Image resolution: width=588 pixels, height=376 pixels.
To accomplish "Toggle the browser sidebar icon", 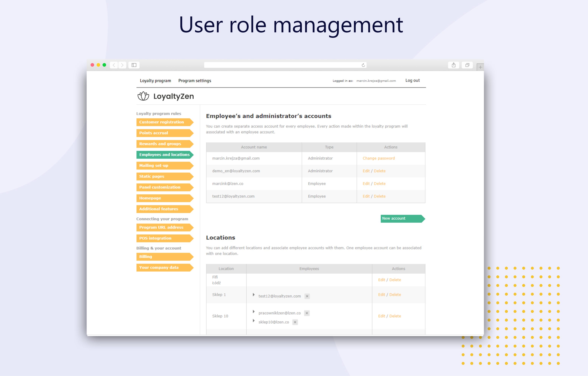I will 134,65.
